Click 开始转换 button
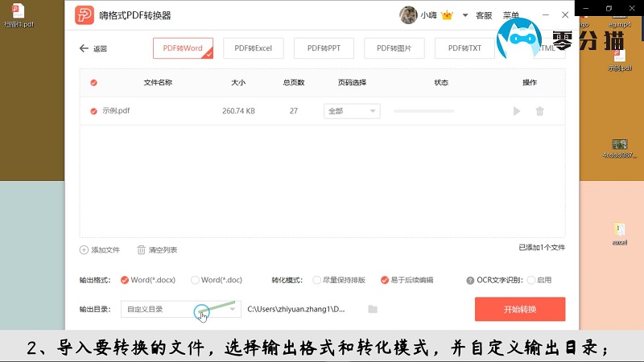Viewport: 644px width, 362px height. [x=520, y=309]
